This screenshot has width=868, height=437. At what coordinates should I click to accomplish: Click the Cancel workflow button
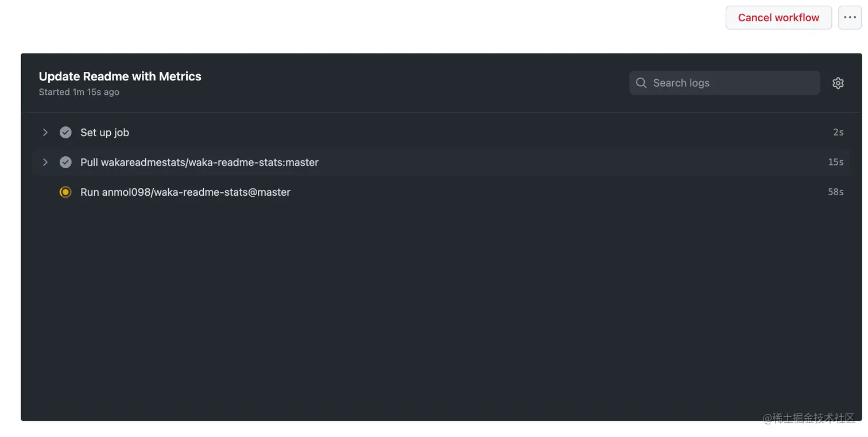(778, 18)
